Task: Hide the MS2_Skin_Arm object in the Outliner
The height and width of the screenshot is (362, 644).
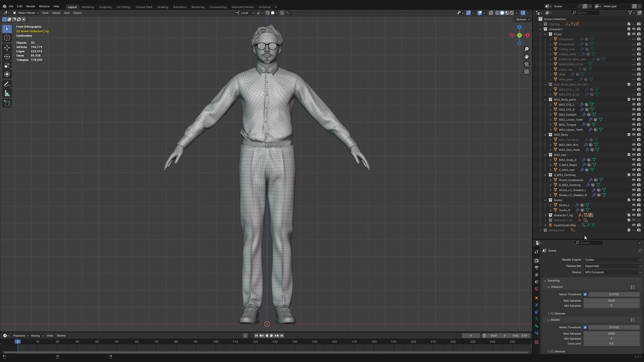Action: click(634, 145)
